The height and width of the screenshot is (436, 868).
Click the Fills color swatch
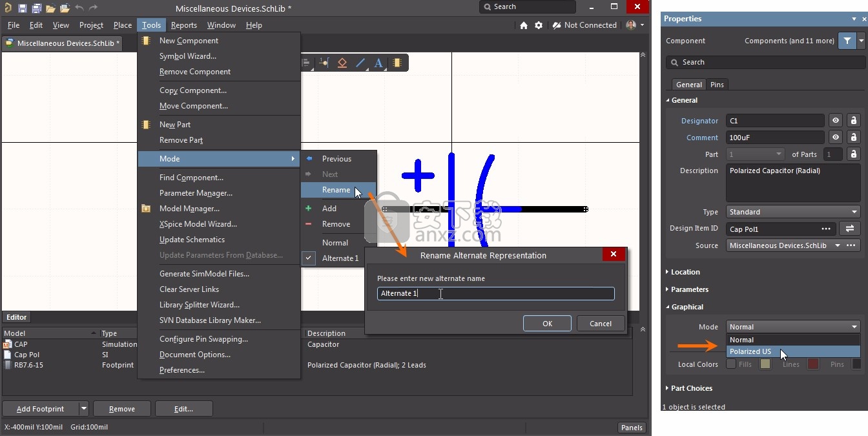click(x=765, y=364)
